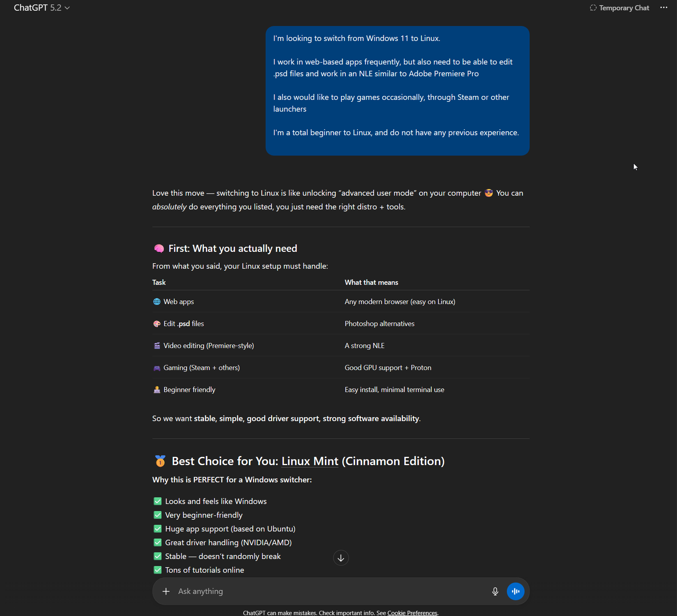Click the clapperboard icon beside Video editing
Image resolution: width=677 pixels, height=616 pixels.
click(157, 346)
